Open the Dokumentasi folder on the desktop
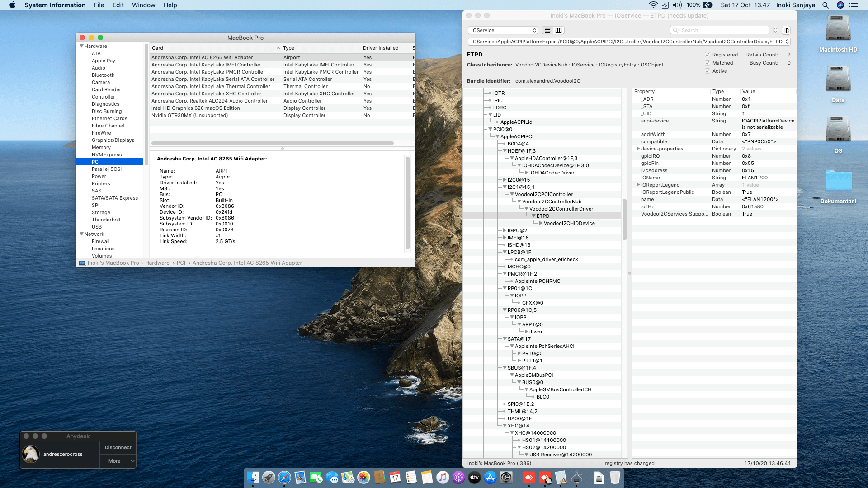The height and width of the screenshot is (488, 868). (838, 187)
